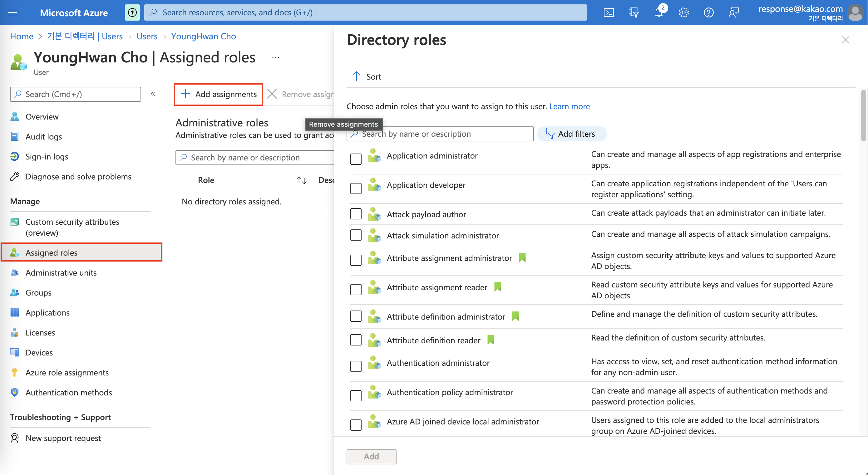The image size is (868, 475).
Task: Check Application administrator role
Action: tap(356, 159)
